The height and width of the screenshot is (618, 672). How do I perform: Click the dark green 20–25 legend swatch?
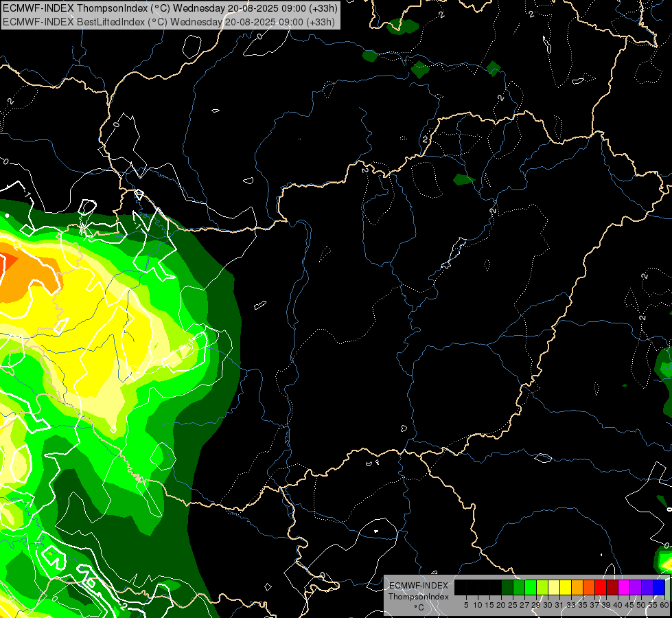pos(507,588)
